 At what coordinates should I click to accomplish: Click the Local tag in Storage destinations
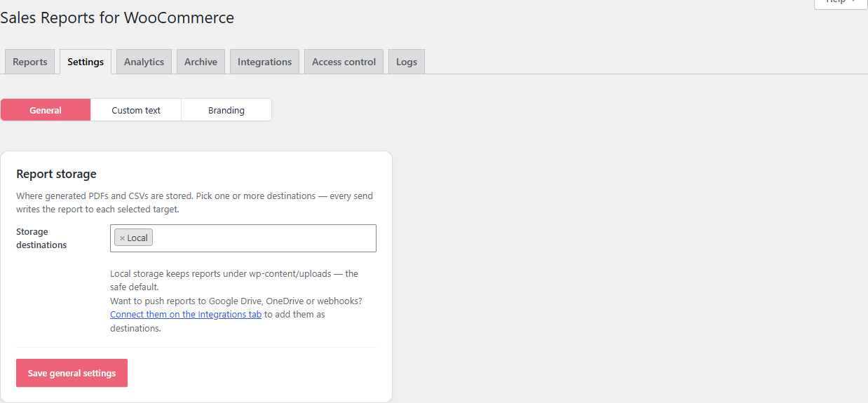point(134,238)
